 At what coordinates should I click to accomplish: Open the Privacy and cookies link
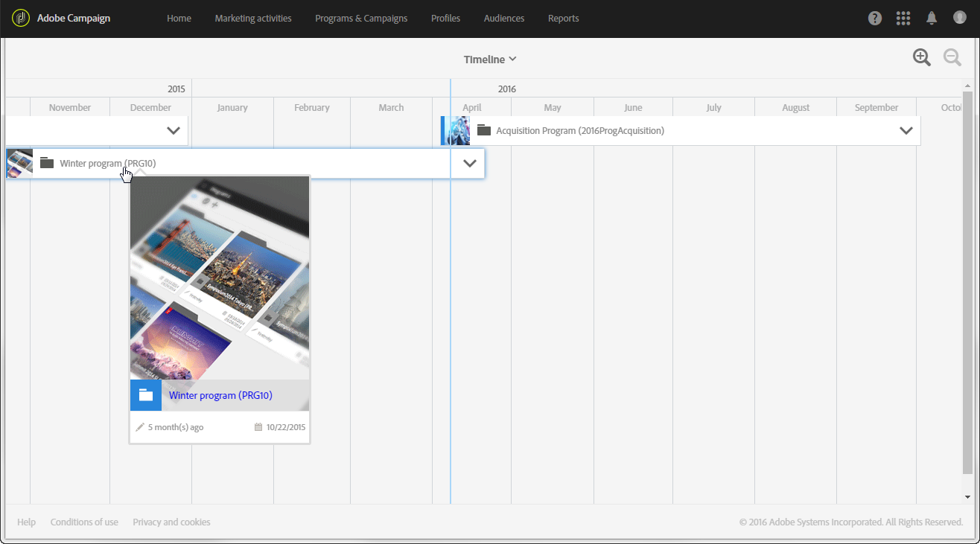171,522
